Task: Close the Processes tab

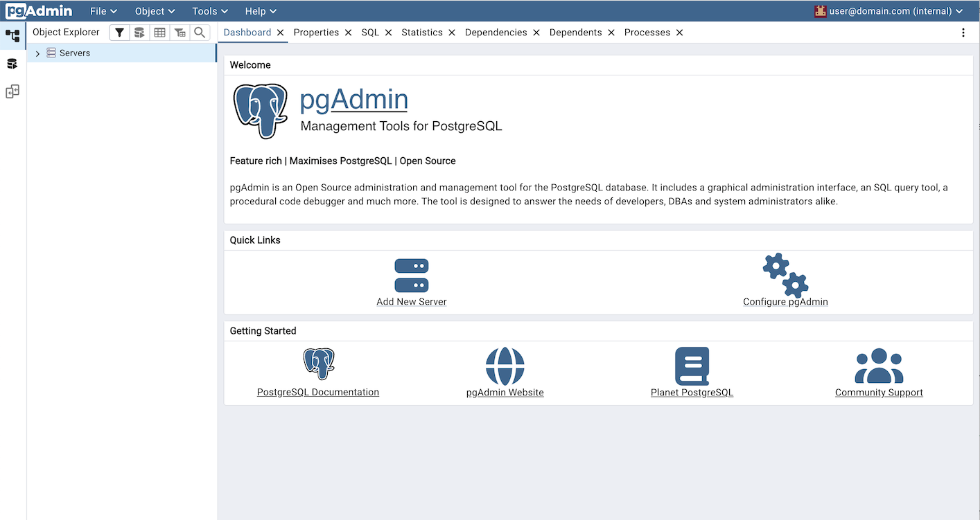Action: (679, 33)
